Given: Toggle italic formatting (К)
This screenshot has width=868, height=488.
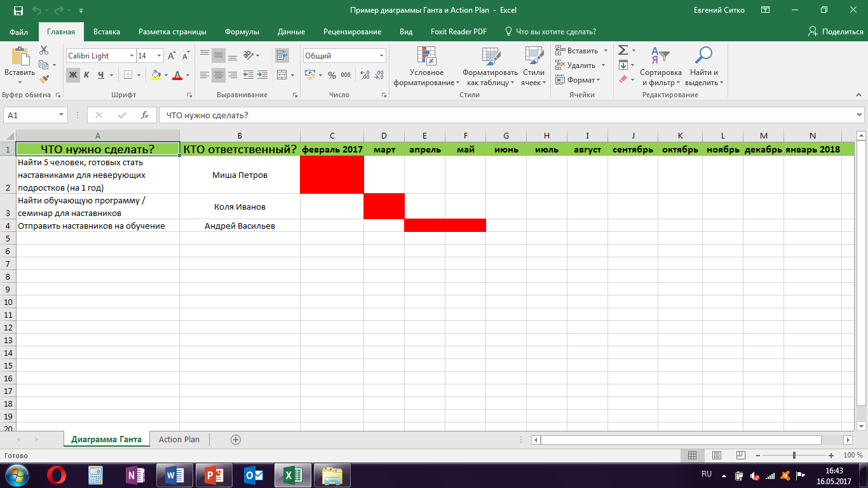Looking at the screenshot, I should coord(87,75).
